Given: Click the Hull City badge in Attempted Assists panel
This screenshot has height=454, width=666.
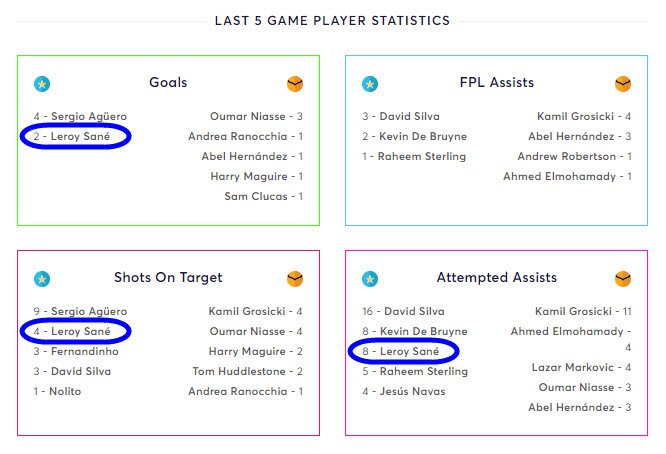Looking at the screenshot, I should click(623, 279).
